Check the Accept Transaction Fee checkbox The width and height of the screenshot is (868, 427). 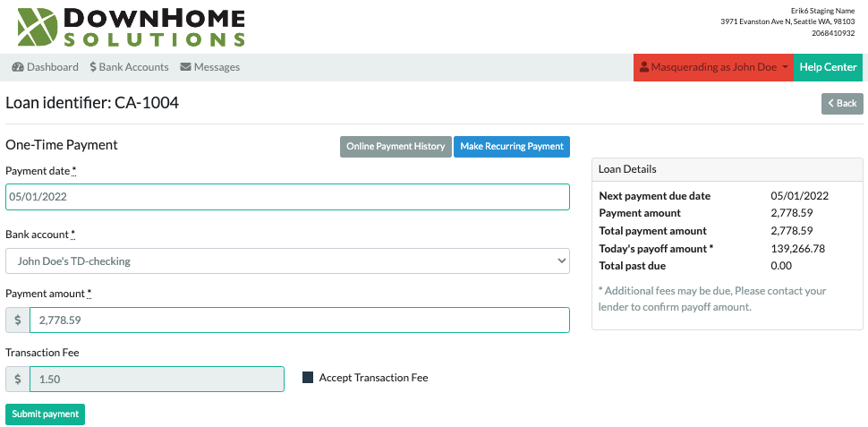[x=308, y=378]
